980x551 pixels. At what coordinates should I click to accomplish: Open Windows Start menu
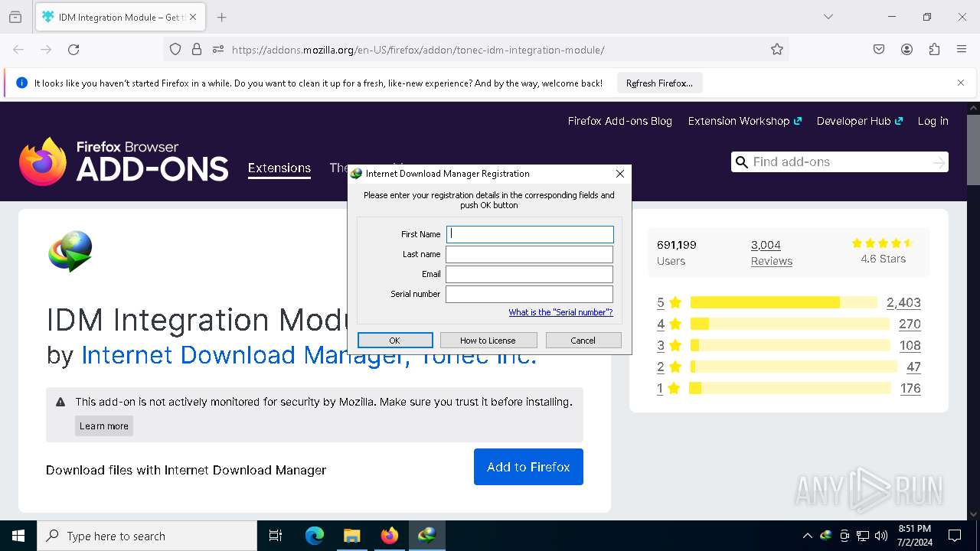(x=18, y=536)
